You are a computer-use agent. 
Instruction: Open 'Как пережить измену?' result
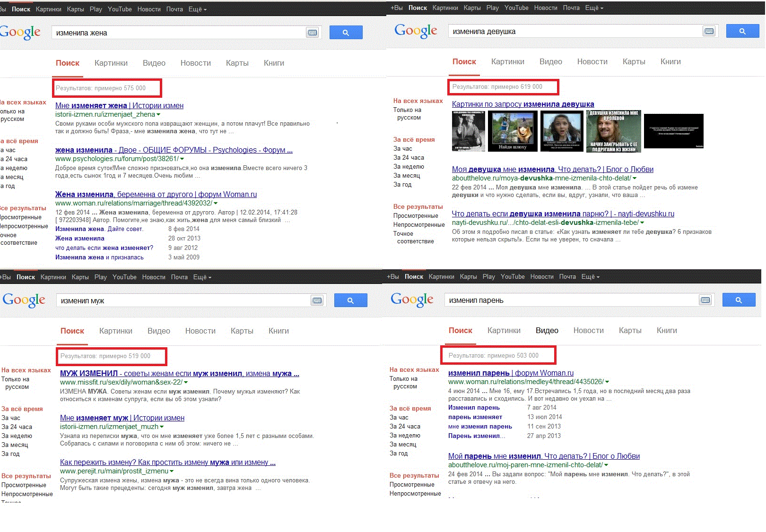click(x=168, y=462)
